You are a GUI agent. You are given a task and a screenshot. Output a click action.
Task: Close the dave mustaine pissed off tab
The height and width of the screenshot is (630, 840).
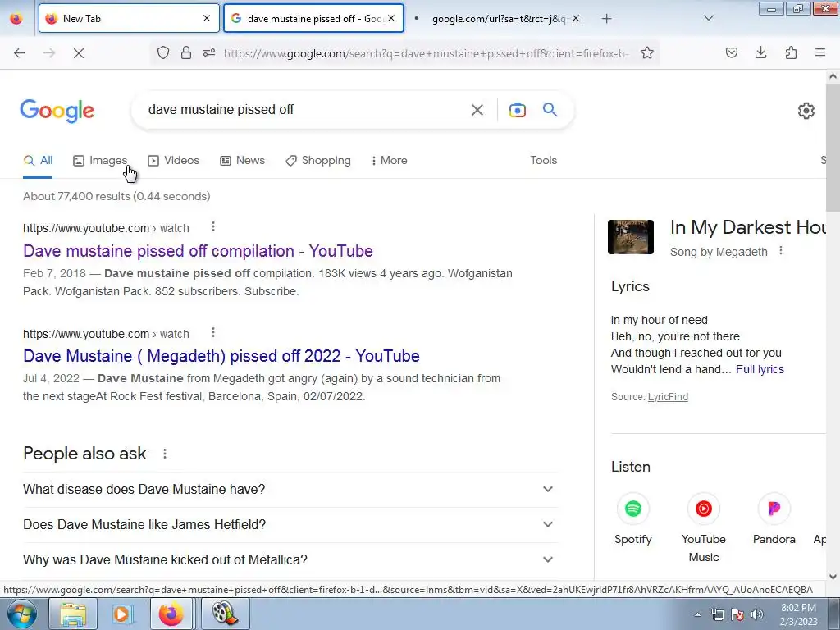(x=391, y=18)
